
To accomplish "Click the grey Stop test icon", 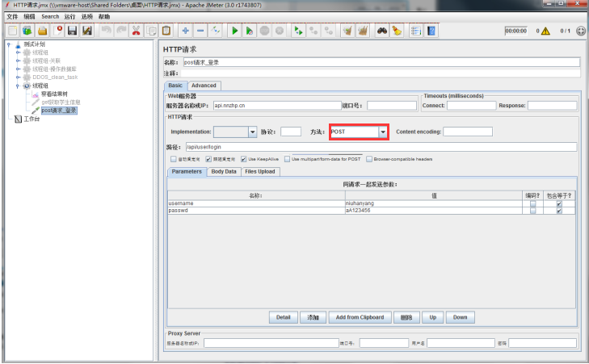I will pos(264,31).
